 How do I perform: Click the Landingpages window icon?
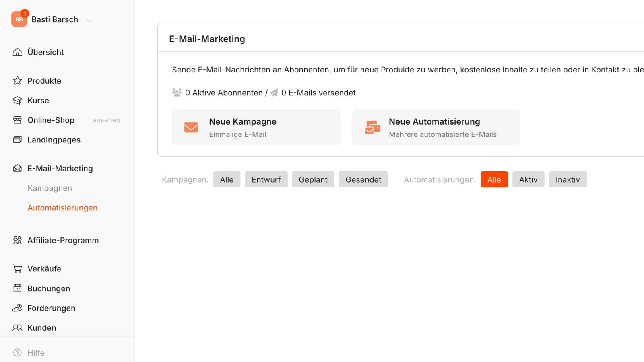17,140
